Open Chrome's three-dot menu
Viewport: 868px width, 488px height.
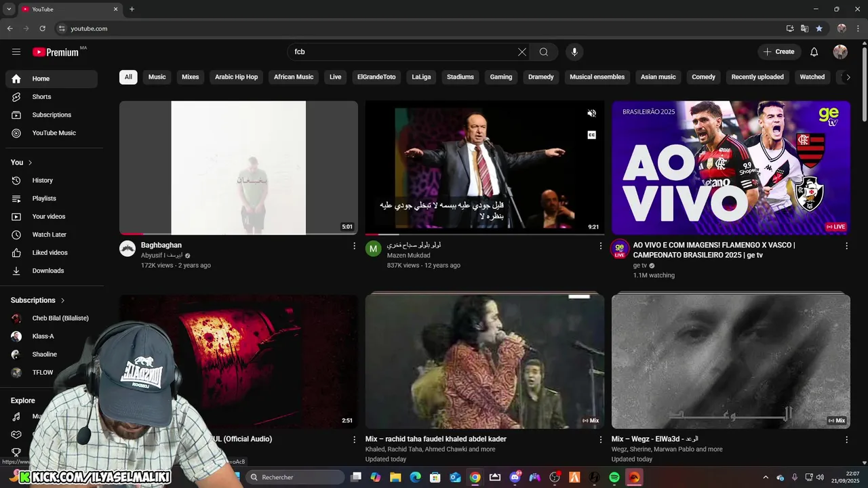(859, 28)
